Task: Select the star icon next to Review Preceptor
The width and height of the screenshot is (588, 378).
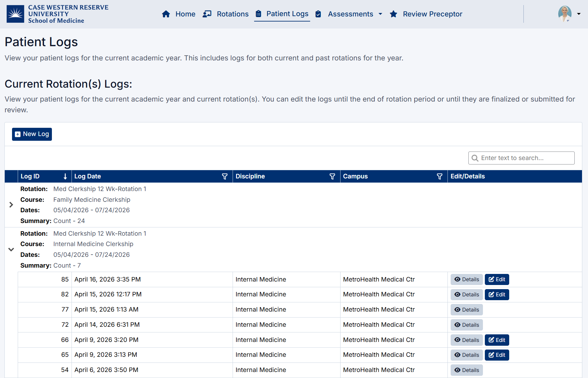Action: [393, 14]
